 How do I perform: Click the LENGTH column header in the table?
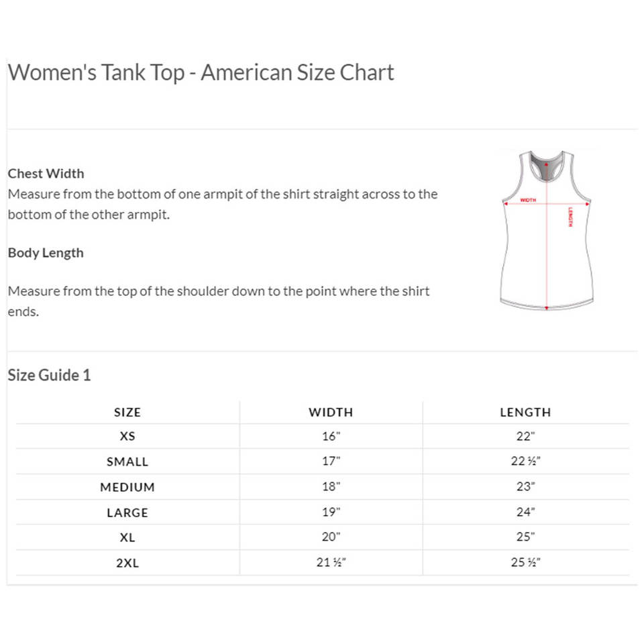(525, 413)
